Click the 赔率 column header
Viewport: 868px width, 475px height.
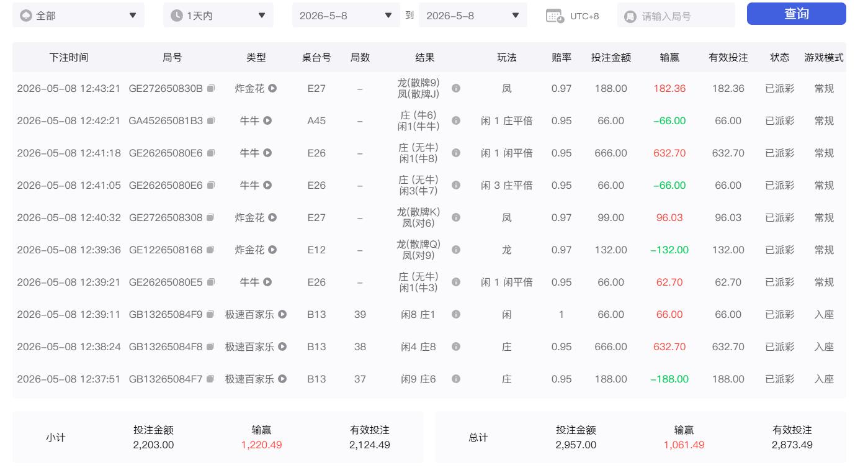coord(562,58)
